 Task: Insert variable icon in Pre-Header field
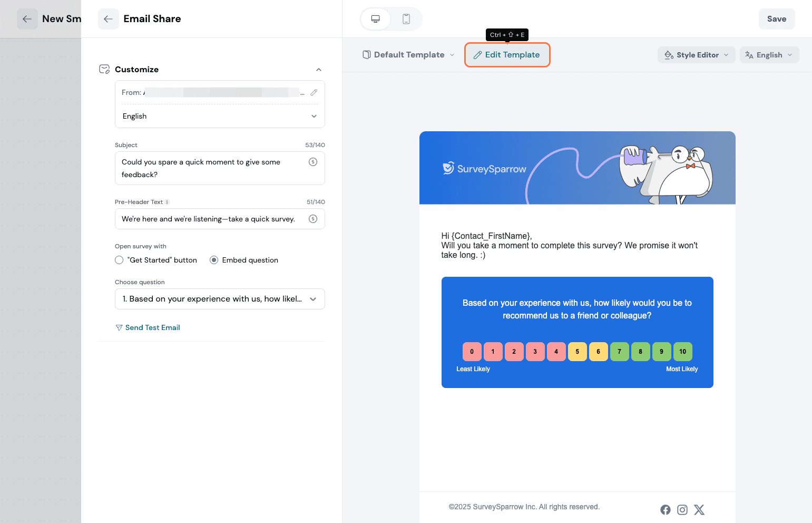point(313,219)
